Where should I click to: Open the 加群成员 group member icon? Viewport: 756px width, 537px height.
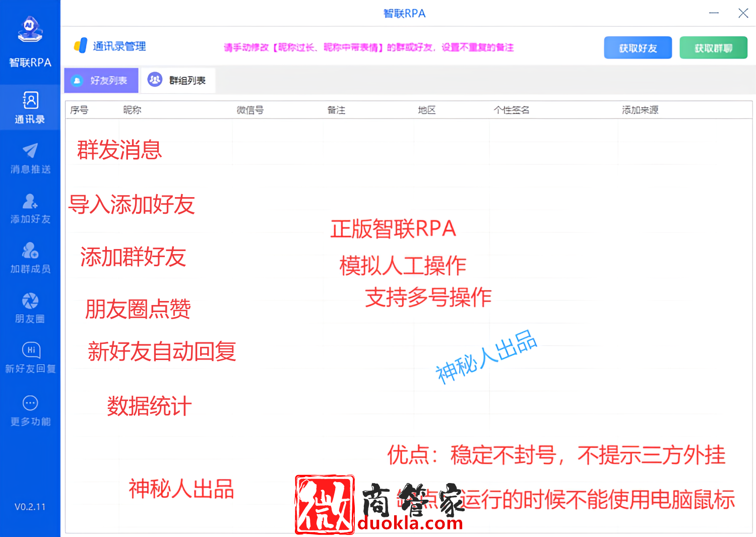pyautogui.click(x=30, y=250)
